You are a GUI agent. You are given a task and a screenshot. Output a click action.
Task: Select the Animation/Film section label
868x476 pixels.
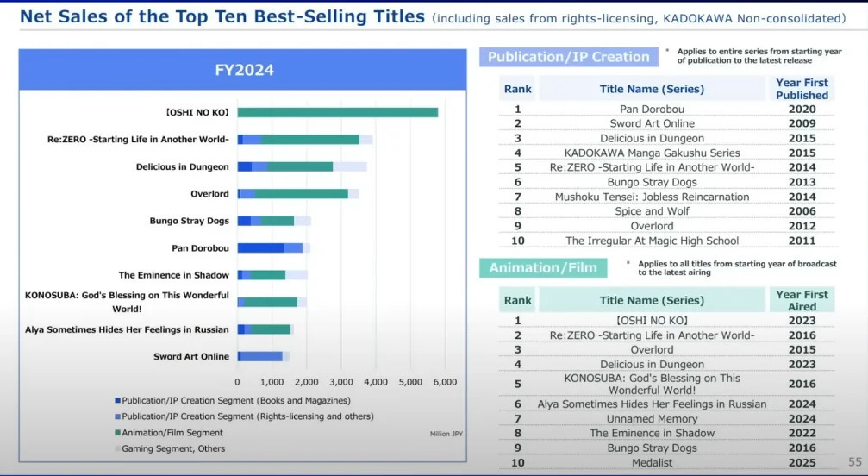pos(543,268)
